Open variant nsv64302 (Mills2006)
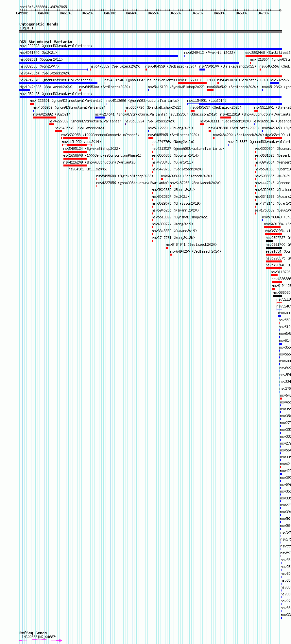The width and height of the screenshot is (291, 644). pyautogui.click(x=88, y=169)
